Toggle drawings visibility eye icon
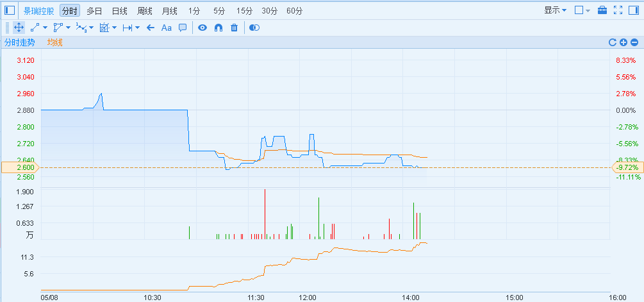Screen dimensions: 644x302 202,28
